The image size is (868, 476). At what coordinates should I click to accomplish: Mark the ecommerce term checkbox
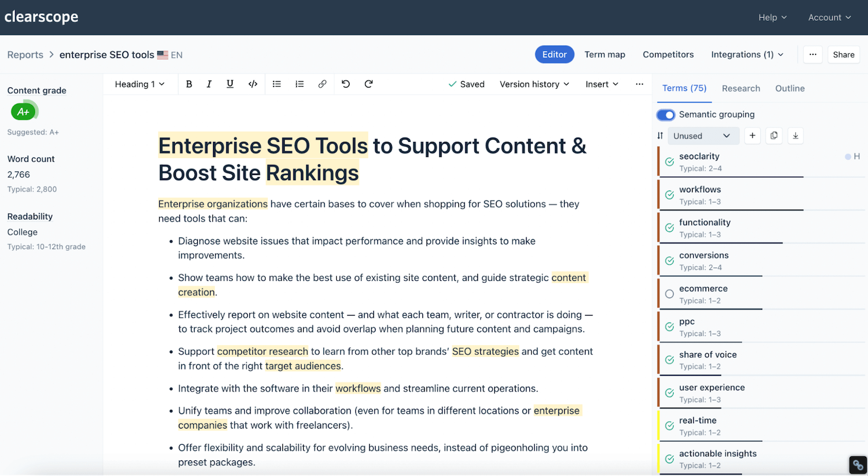click(x=670, y=292)
